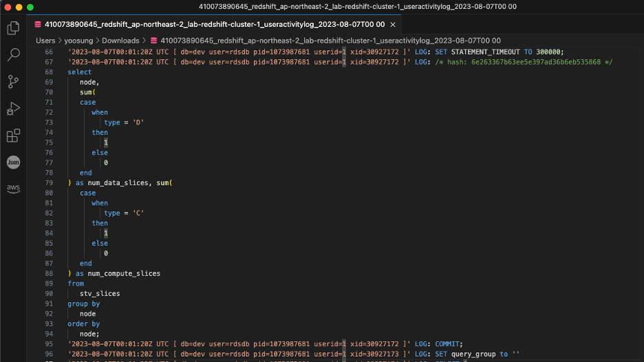Click the database file icon in tab
644x362 pixels.
point(38,25)
